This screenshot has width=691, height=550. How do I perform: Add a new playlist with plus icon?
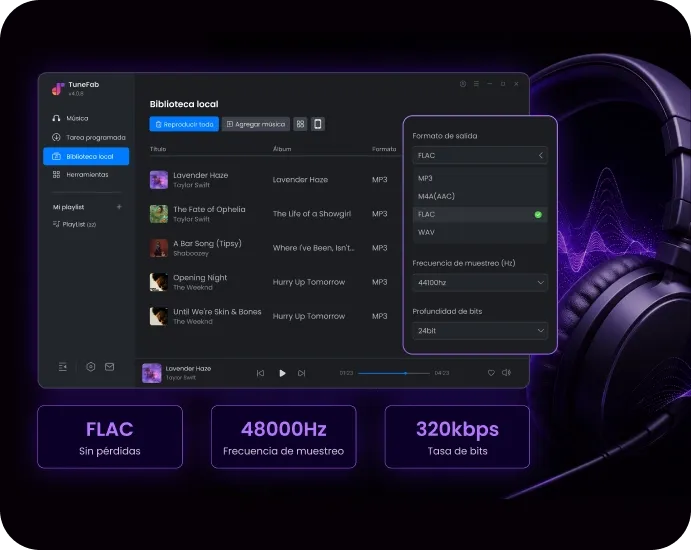pos(119,207)
